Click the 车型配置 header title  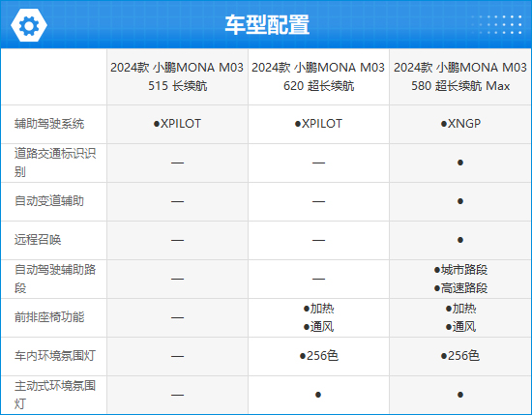tap(267, 25)
